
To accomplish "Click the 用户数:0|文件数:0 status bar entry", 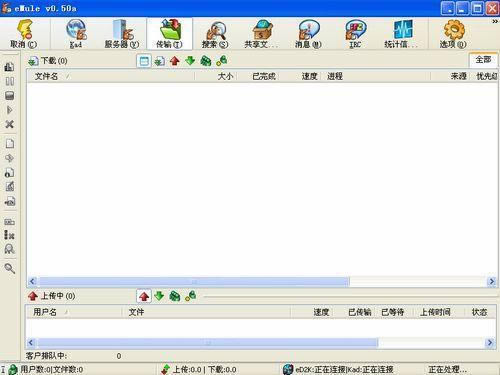I will point(46,369).
